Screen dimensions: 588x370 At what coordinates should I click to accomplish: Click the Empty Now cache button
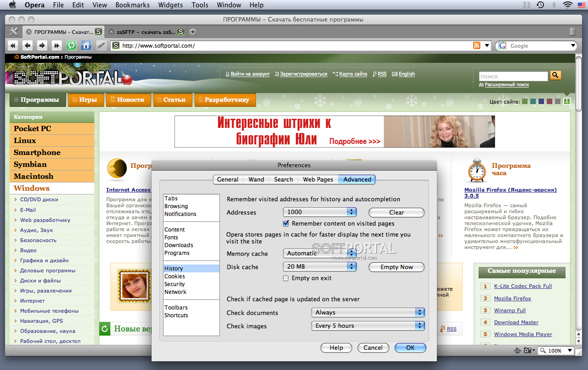click(397, 267)
